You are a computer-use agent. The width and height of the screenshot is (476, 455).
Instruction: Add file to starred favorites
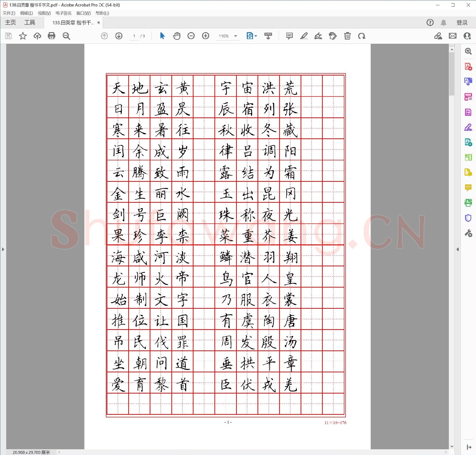[x=23, y=36]
